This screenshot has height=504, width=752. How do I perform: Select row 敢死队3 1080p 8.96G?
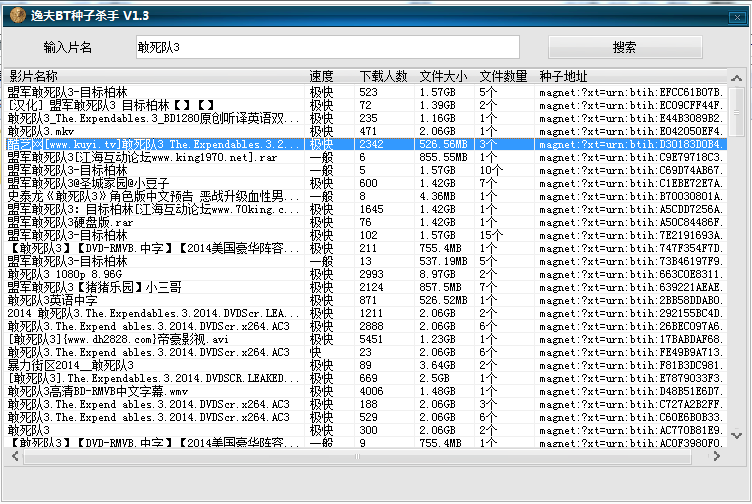coord(365,274)
